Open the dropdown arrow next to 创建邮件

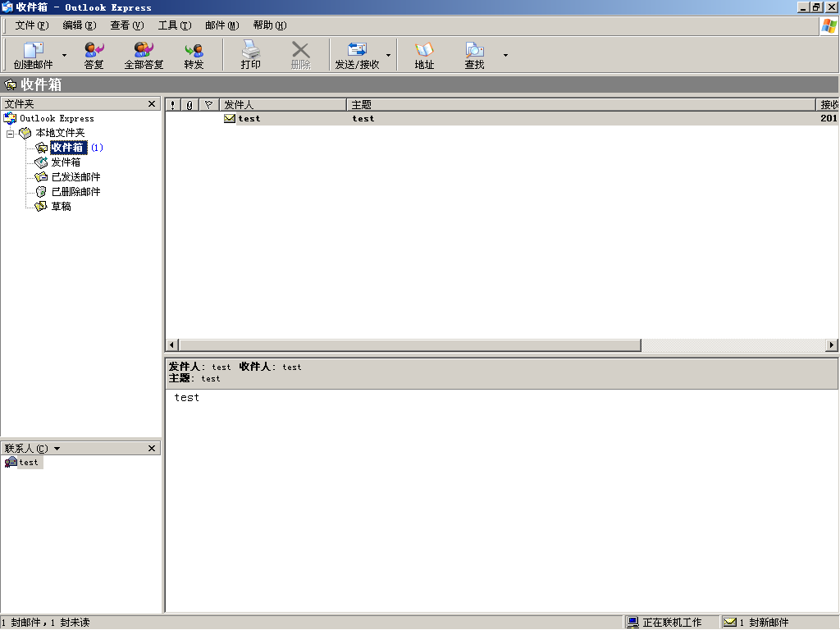64,55
